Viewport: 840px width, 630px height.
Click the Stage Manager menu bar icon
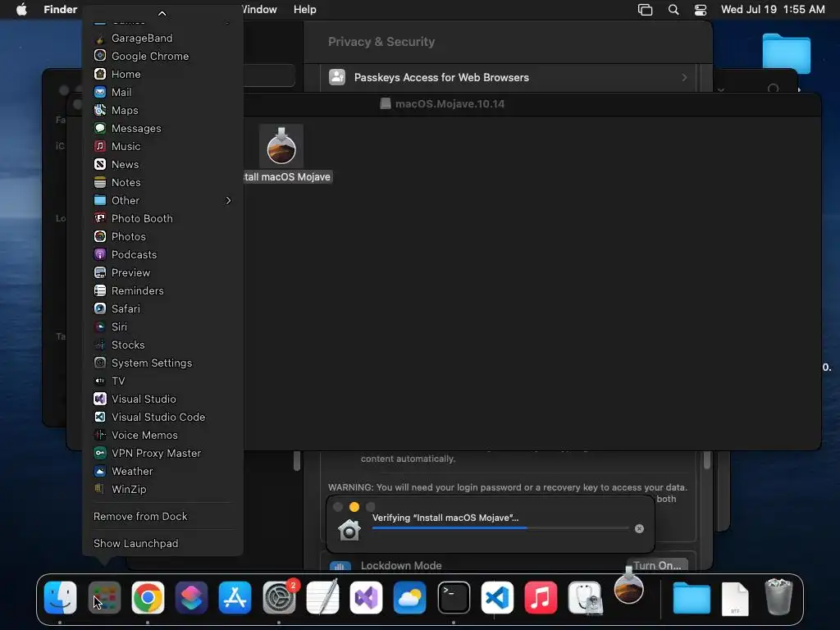pyautogui.click(x=645, y=10)
